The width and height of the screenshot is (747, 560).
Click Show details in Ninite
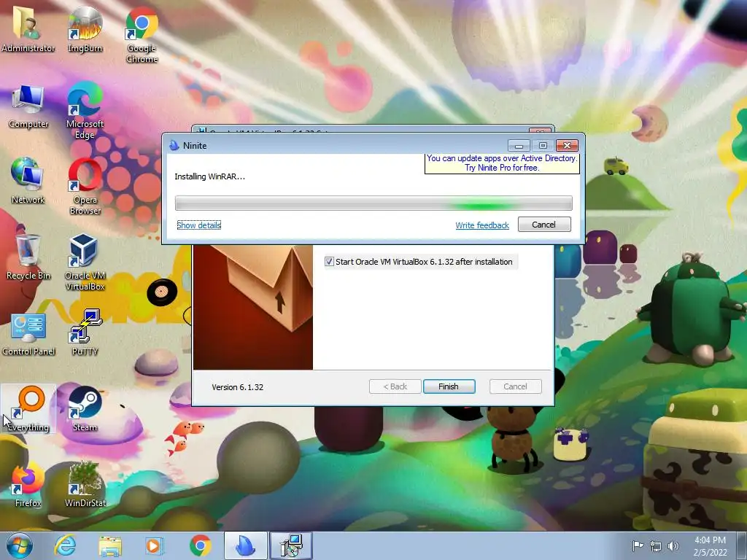[198, 225]
